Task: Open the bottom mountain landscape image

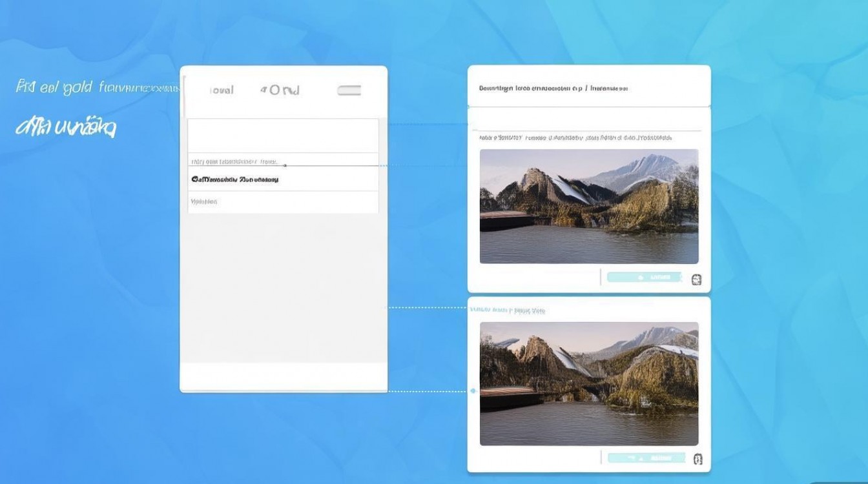Action: 588,383
